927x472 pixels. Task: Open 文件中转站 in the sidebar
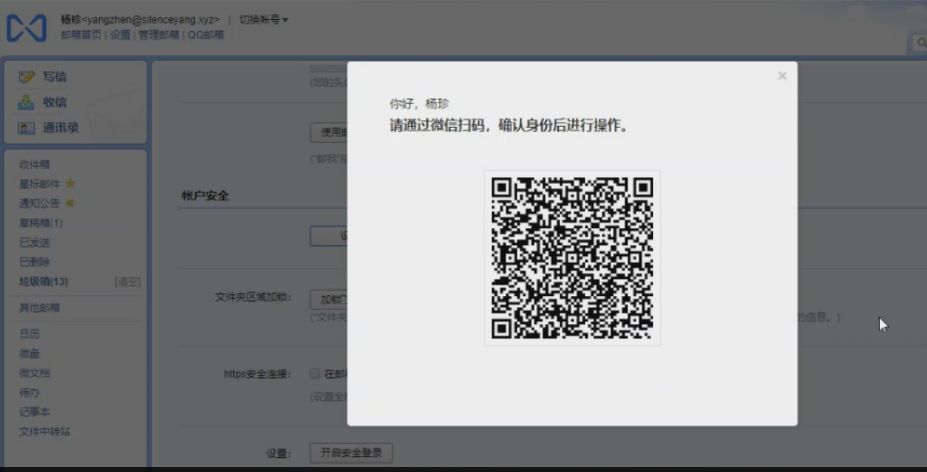45,431
